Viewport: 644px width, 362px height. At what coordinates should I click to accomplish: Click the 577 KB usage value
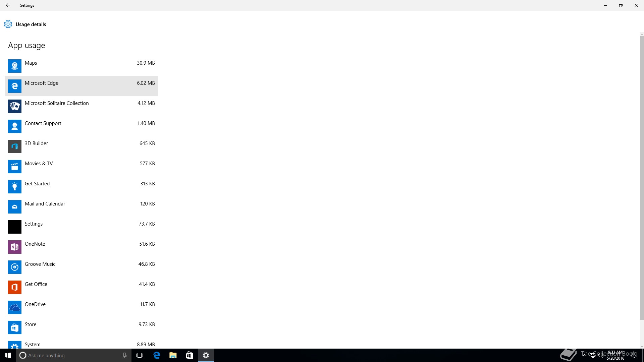[x=147, y=164]
